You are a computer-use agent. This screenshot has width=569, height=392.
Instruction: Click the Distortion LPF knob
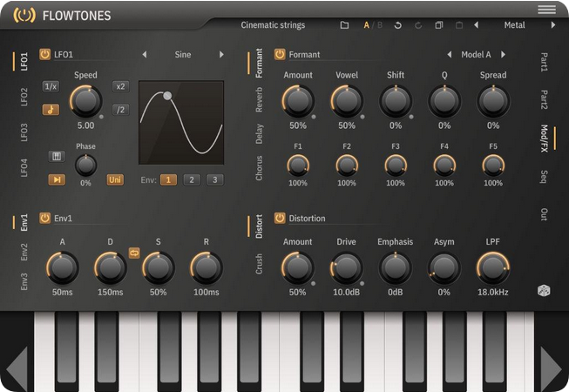(x=493, y=268)
